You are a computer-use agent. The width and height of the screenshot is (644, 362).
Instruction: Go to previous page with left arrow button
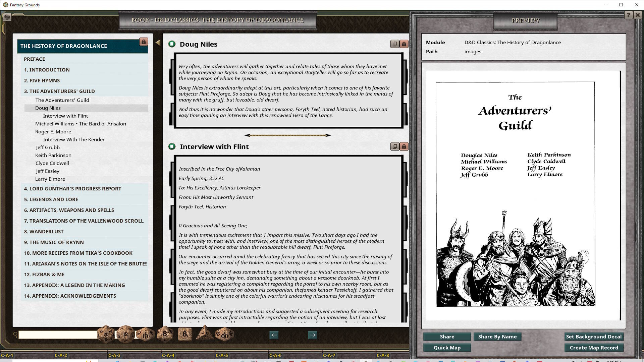274,335
